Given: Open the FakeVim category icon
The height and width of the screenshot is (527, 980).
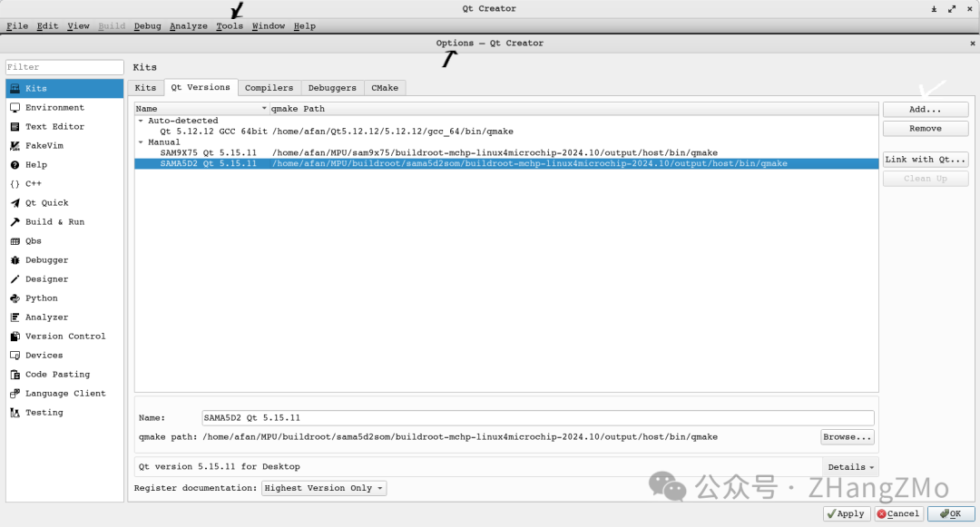Looking at the screenshot, I should 15,145.
